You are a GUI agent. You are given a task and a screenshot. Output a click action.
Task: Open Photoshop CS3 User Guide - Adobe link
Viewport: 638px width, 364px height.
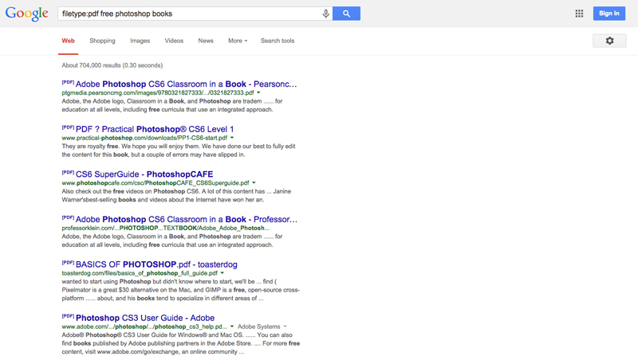[145, 318]
